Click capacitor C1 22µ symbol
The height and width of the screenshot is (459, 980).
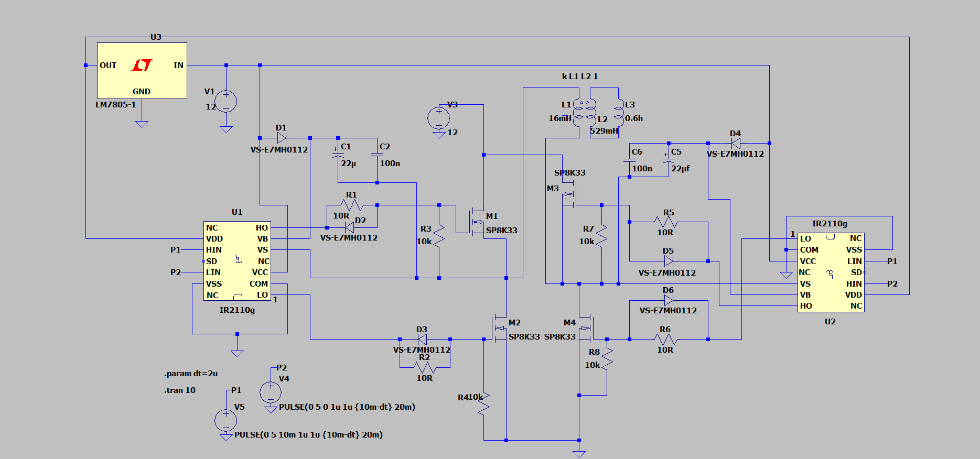[338, 154]
